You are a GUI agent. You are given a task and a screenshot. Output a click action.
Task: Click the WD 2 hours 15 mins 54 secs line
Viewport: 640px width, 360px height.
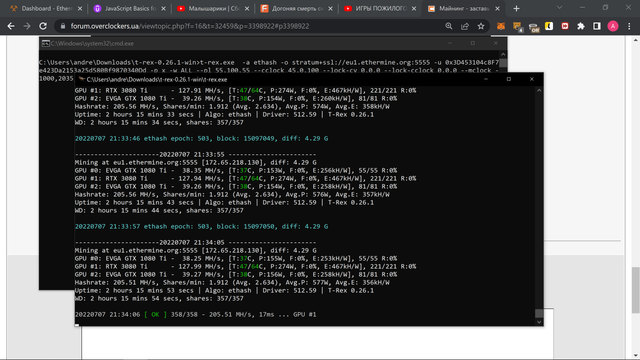click(x=159, y=298)
